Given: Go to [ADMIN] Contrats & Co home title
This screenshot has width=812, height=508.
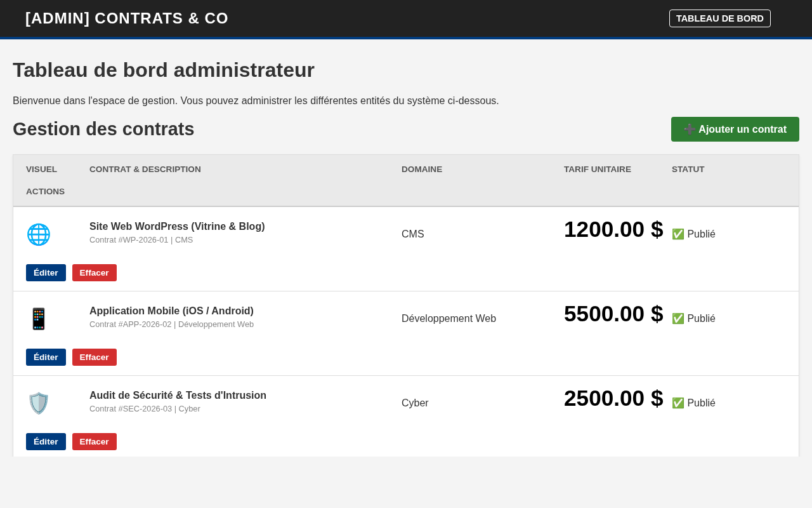Looking at the screenshot, I should [x=127, y=18].
